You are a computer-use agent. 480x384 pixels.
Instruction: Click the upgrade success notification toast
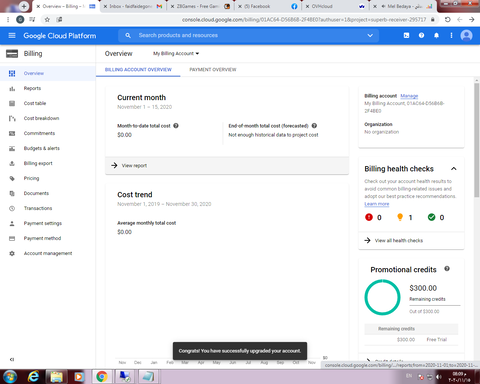tap(240, 351)
